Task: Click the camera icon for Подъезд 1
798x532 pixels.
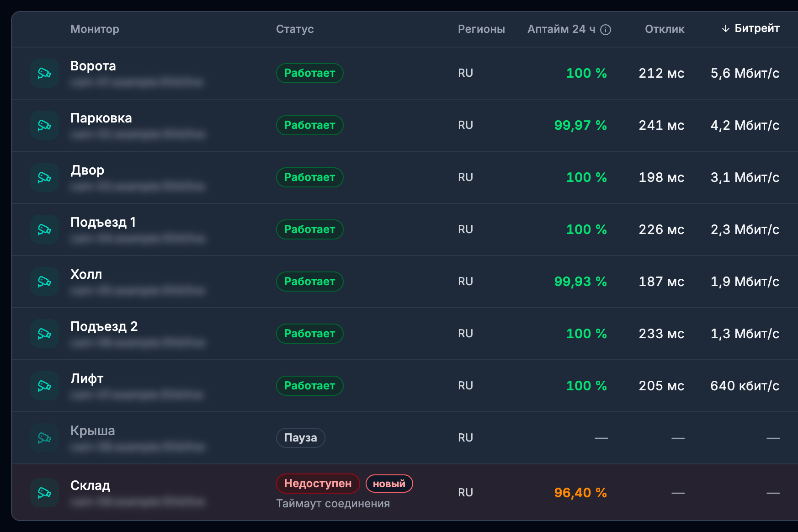Action: (x=45, y=229)
